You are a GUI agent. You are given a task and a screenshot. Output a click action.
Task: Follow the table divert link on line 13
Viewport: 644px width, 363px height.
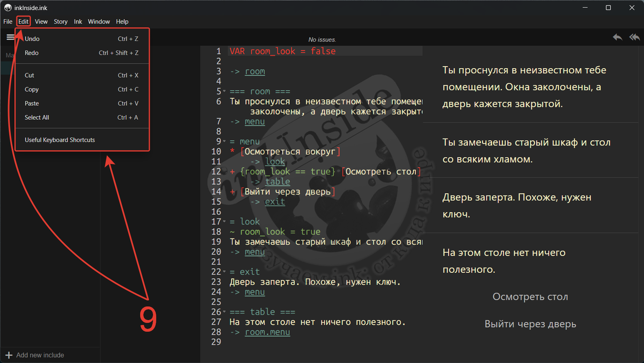pos(277,181)
